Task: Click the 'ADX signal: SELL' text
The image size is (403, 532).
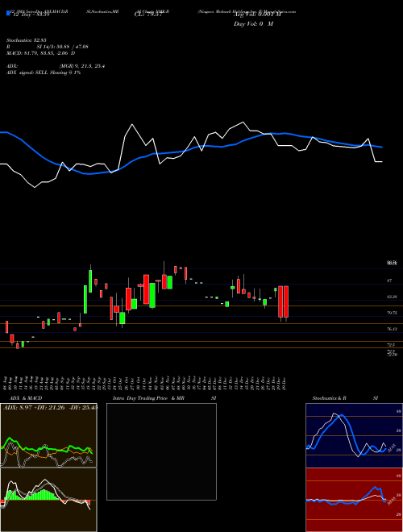Action: 27,73
